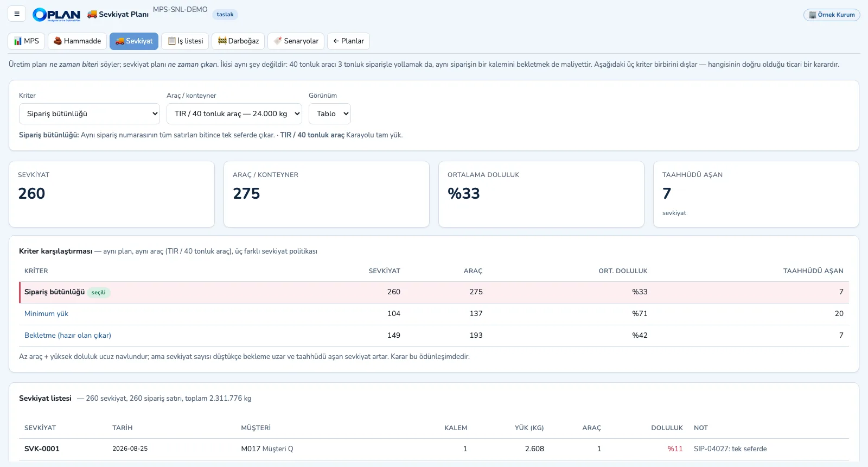Screen dimensions: 868x467
Task: Expand the Araç / konteyner dropdown
Action: [234, 114]
